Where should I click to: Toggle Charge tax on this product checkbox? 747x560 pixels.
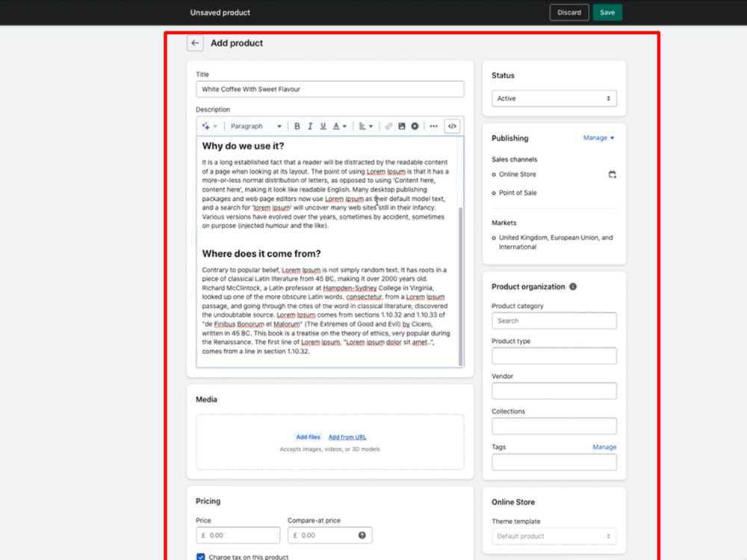200,557
